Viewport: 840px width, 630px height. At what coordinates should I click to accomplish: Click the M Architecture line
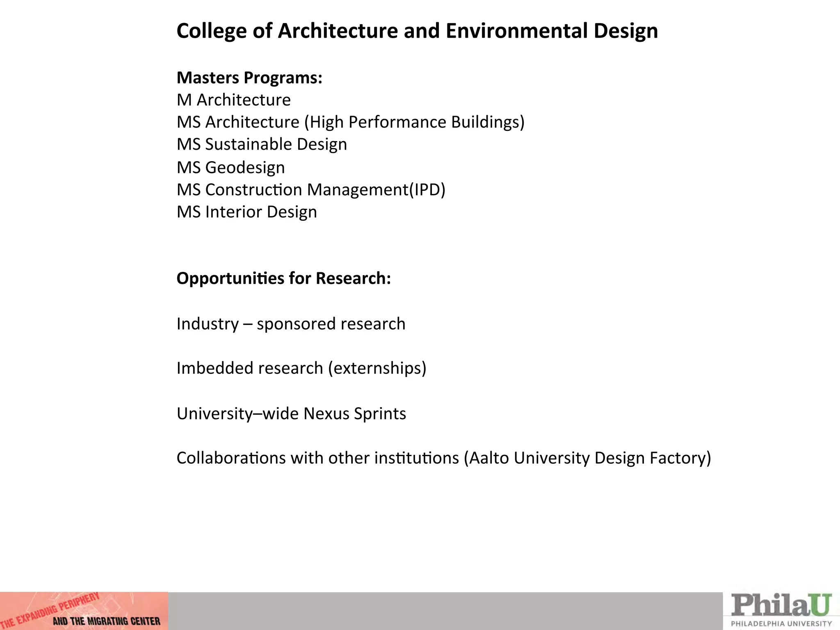[233, 100]
